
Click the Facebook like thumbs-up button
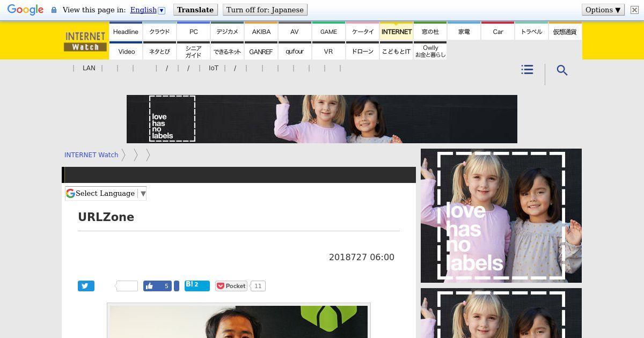click(157, 286)
